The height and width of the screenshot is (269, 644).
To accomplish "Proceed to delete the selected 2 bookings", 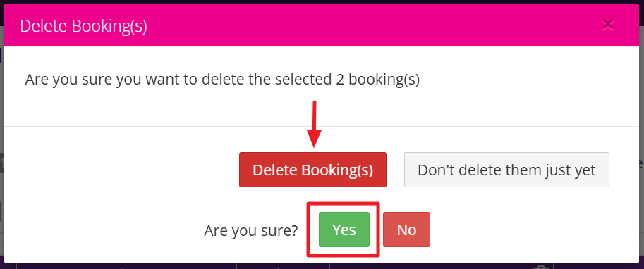I will 312,170.
